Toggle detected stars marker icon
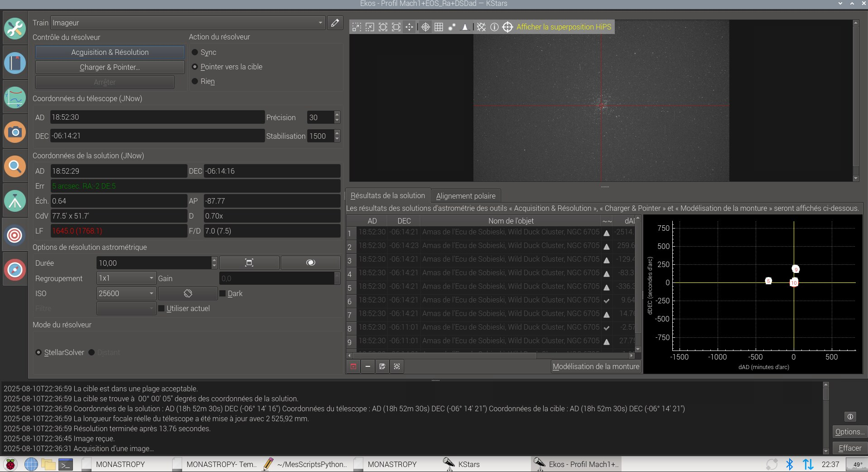This screenshot has width=868, height=472. pyautogui.click(x=452, y=27)
